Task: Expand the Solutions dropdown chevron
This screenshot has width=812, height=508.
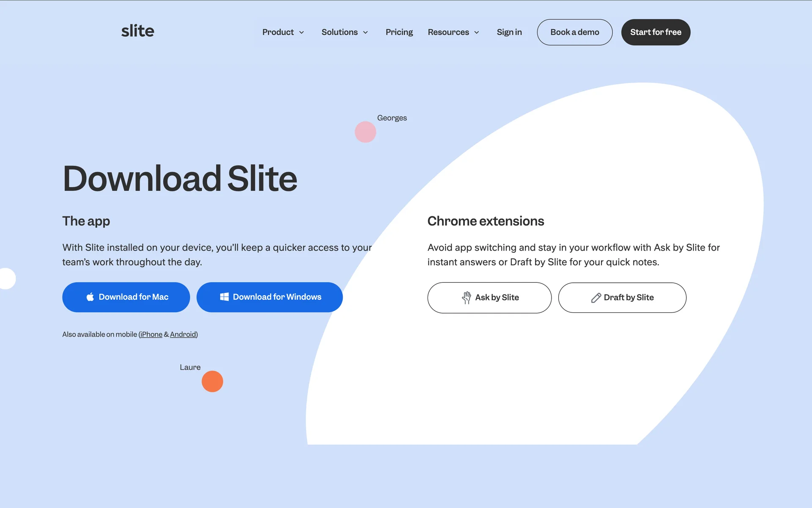Action: coord(365,33)
